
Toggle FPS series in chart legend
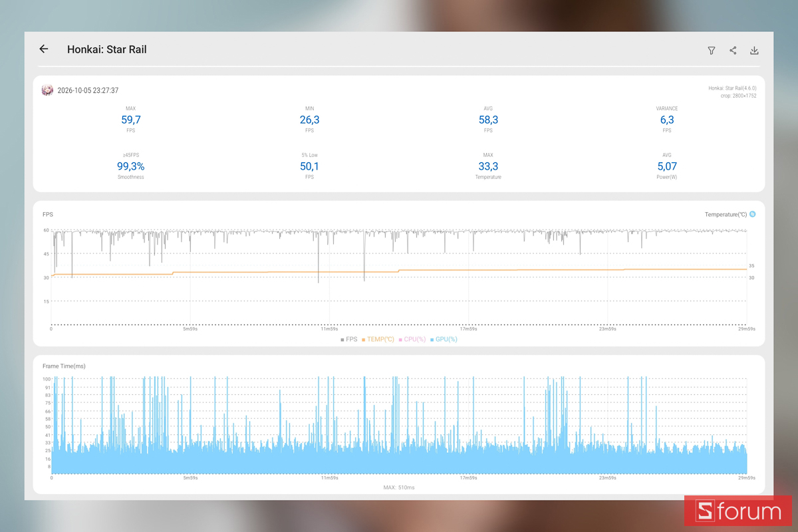[349, 339]
